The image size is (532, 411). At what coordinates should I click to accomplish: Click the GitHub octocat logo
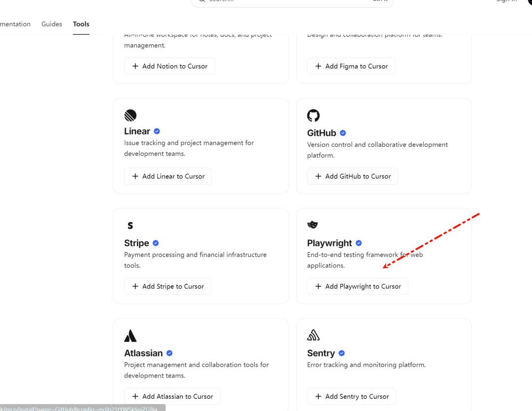pos(313,116)
